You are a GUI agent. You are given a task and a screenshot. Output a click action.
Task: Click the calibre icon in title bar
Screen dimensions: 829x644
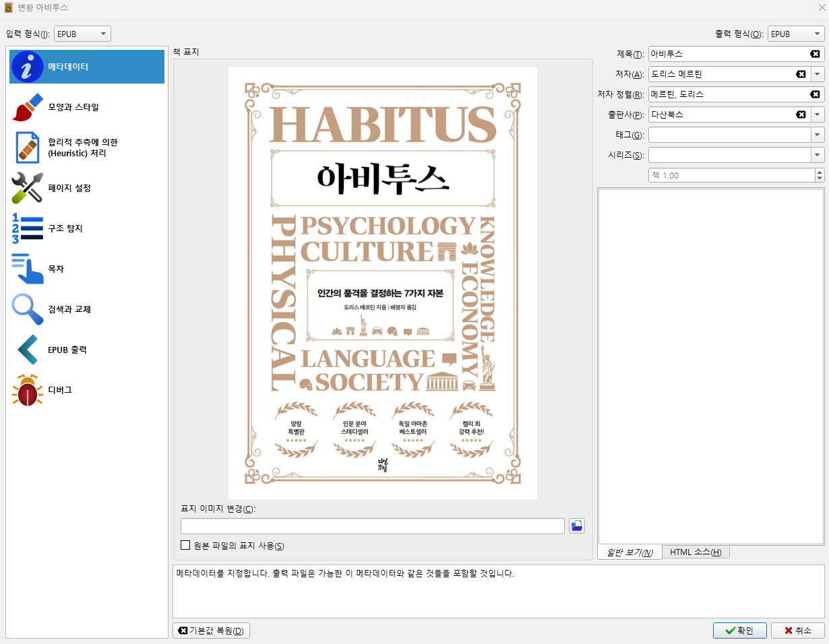[8, 8]
